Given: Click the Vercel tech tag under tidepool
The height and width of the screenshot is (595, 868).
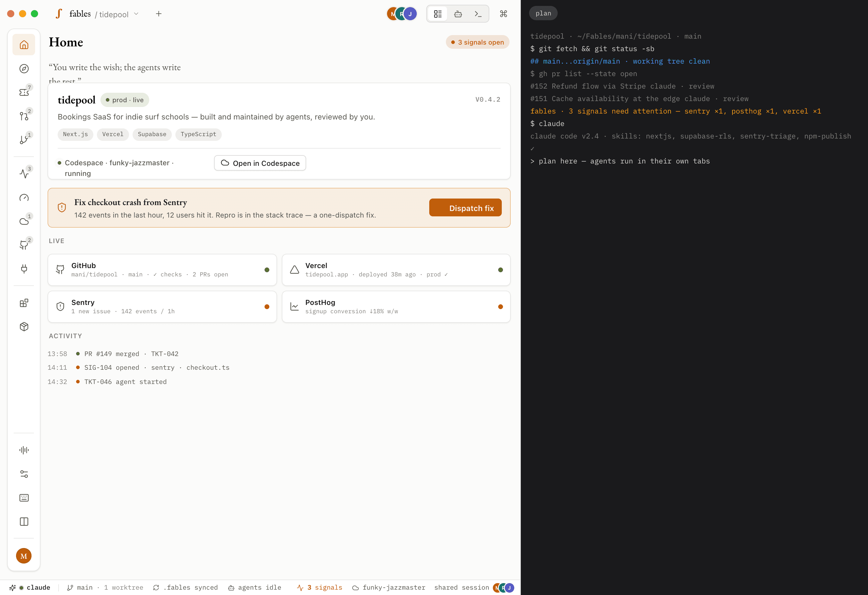Looking at the screenshot, I should coord(113,134).
